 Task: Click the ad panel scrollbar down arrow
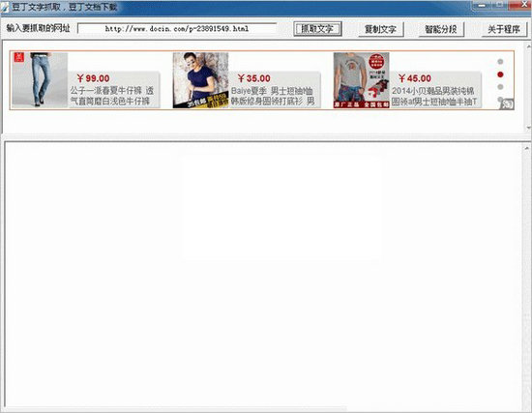[x=528, y=128]
